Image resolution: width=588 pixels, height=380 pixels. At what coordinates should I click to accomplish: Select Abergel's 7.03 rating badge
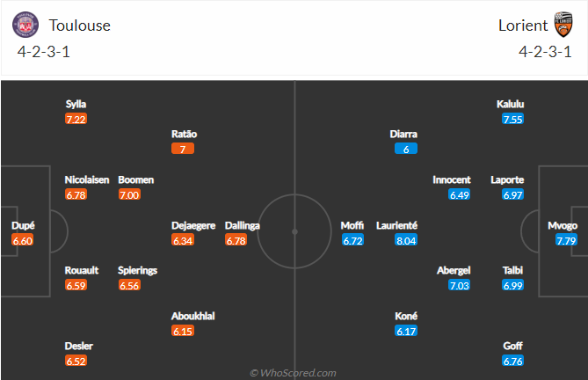pos(460,286)
